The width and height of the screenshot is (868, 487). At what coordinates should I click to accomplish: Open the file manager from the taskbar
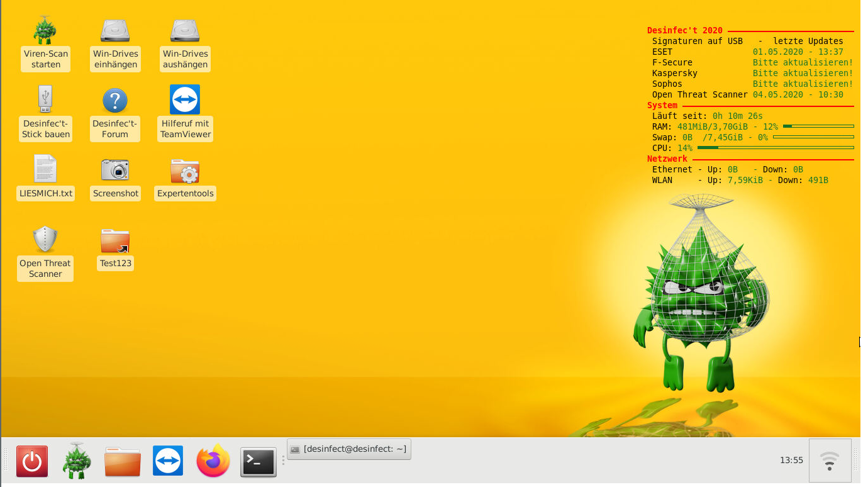(x=123, y=462)
